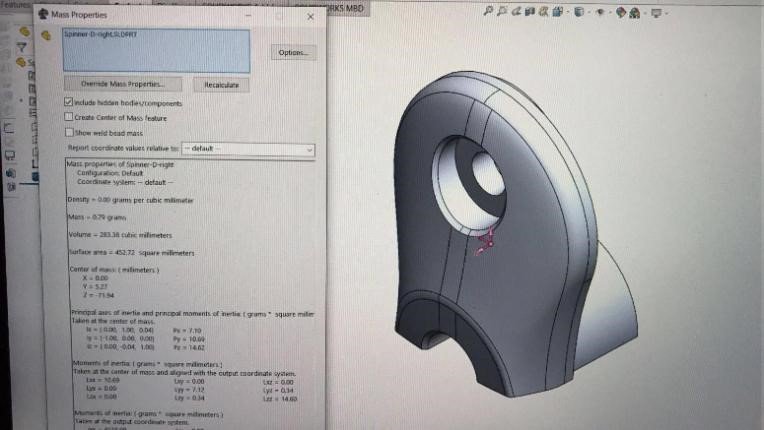Viewport: 764px width, 430px height.
Task: Open the Edit Appearance color ball icon
Action: click(620, 12)
